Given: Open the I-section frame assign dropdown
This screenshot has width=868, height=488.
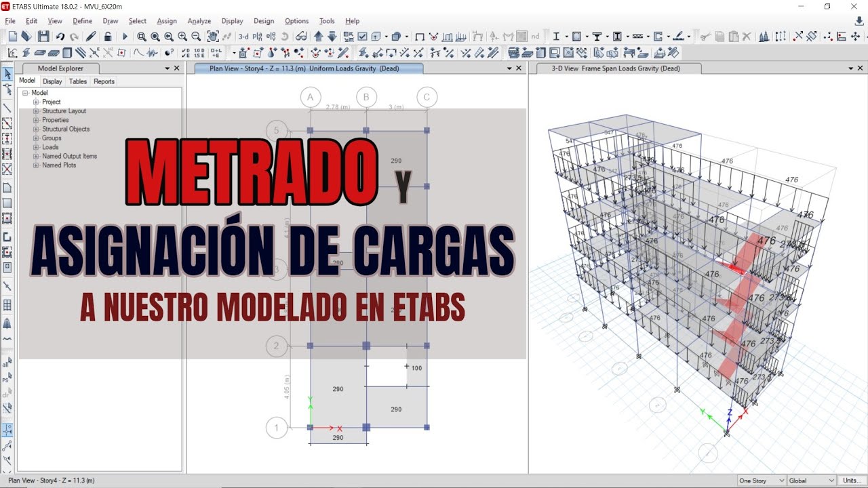Looking at the screenshot, I should click(566, 36).
